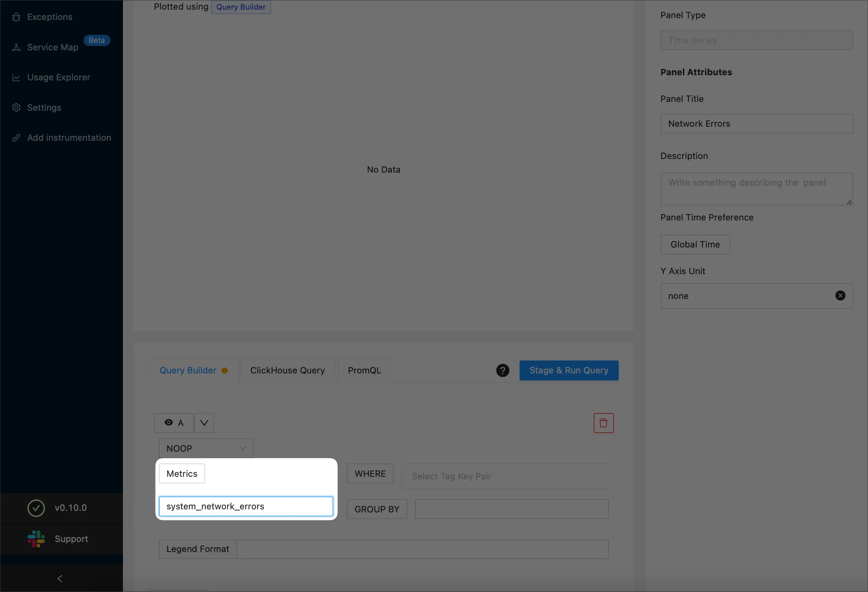The width and height of the screenshot is (868, 592).
Task: Switch to the ClickHouse Query tab
Action: click(287, 370)
